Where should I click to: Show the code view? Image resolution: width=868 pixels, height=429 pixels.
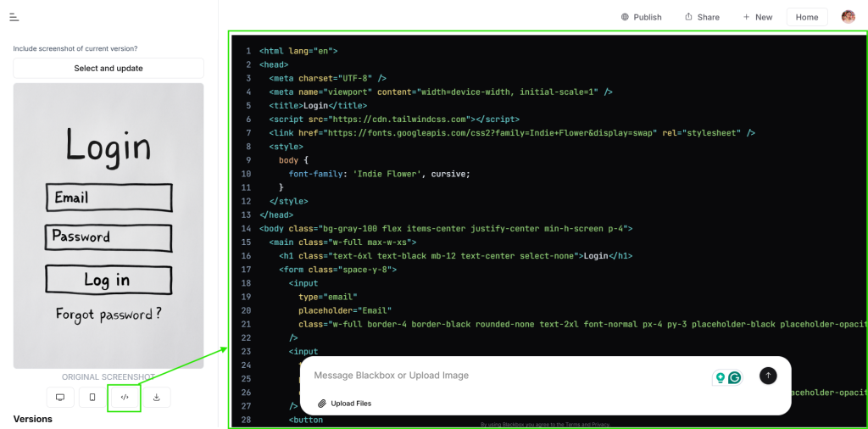(125, 397)
